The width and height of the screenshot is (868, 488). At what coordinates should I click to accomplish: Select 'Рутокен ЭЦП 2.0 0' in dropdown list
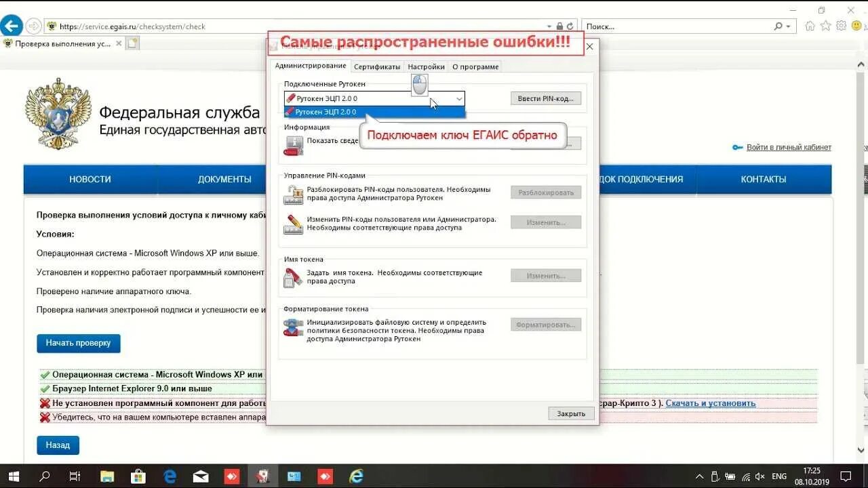click(x=375, y=112)
